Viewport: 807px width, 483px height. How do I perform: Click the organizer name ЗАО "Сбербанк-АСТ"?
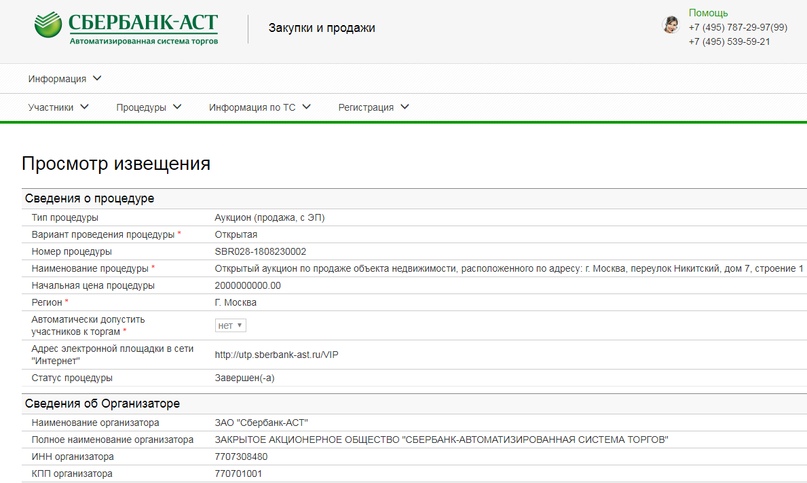coord(261,423)
